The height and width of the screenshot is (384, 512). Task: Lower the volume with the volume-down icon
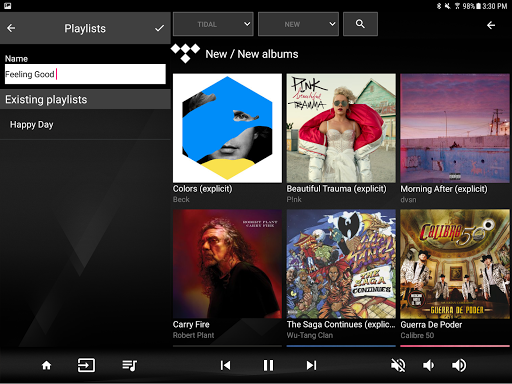click(428, 365)
